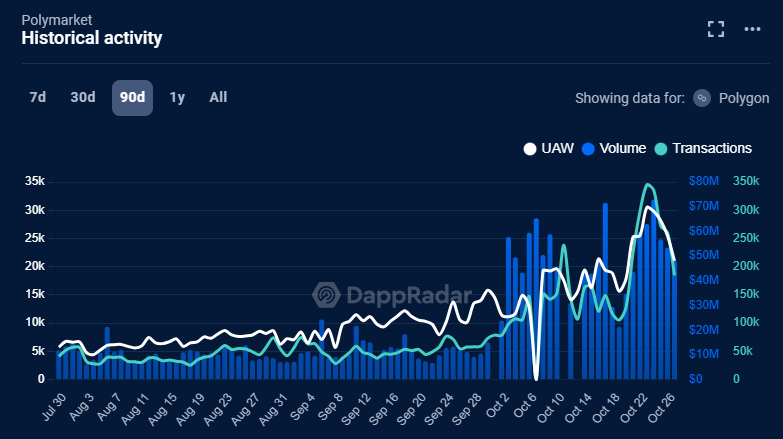Click the Jul 30 date label

click(54, 407)
